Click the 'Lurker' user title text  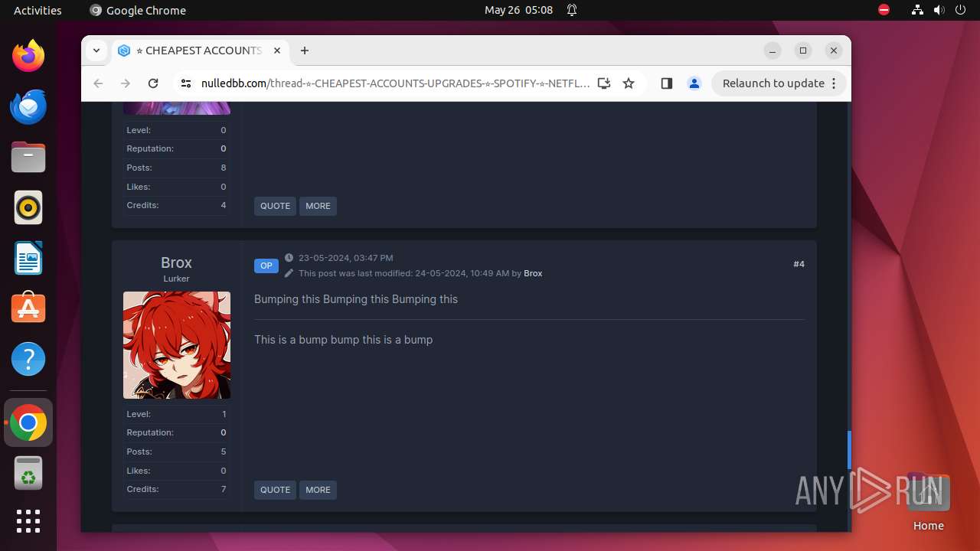coord(176,279)
